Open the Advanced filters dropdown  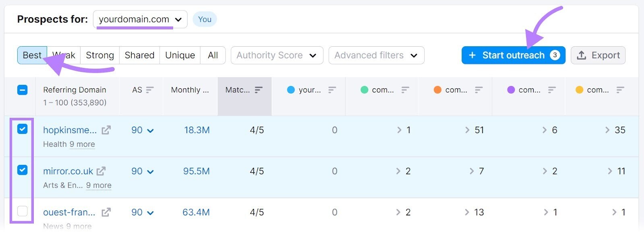(376, 55)
